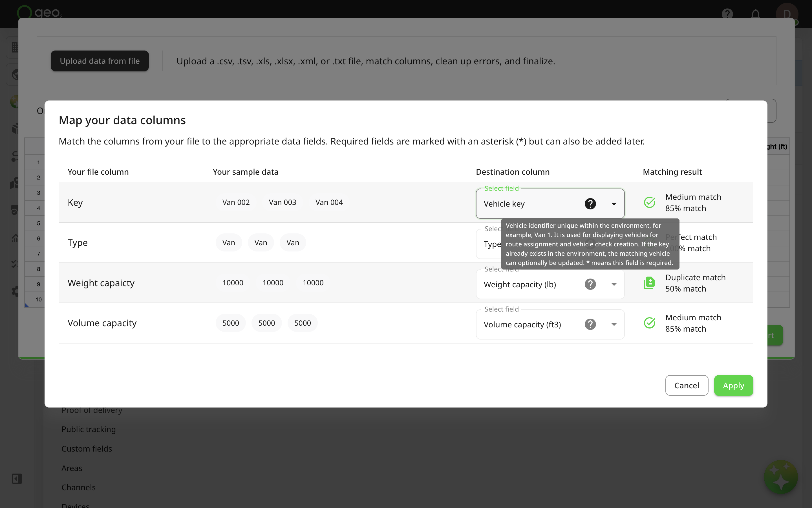The height and width of the screenshot is (508, 812).
Task: Click the help icon for Weight capacity (lb)
Action: (x=590, y=284)
